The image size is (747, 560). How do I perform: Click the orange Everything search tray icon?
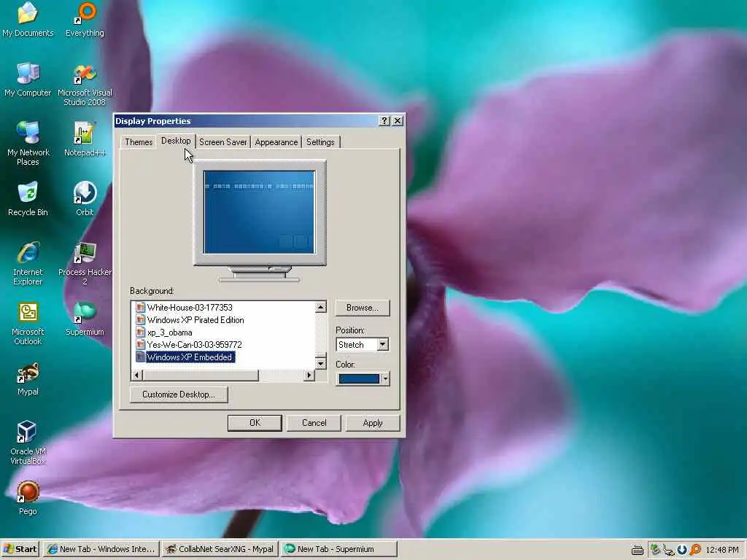coord(695,550)
